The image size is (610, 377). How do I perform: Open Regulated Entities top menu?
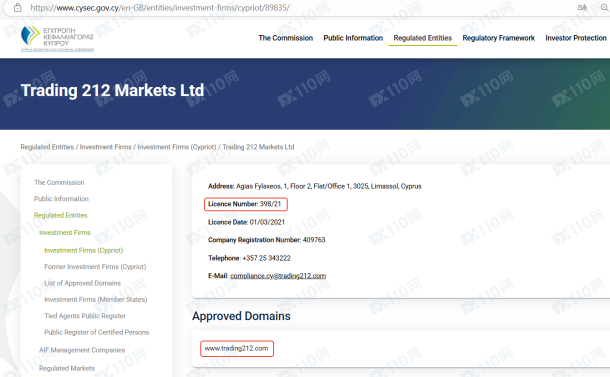[422, 38]
